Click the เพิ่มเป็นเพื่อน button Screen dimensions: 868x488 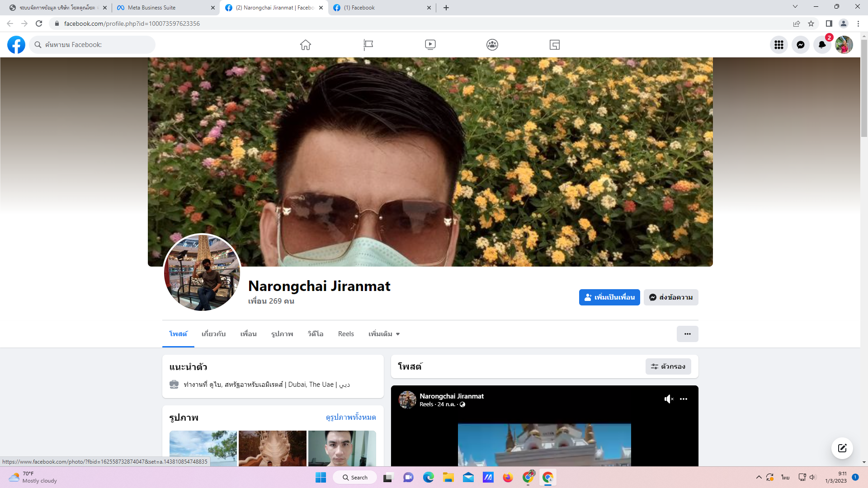pos(609,297)
